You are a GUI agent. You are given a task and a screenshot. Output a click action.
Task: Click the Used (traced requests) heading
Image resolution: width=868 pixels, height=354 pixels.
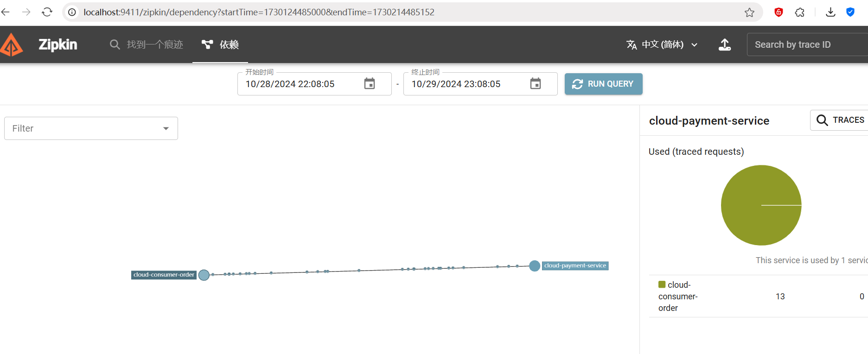coord(696,152)
